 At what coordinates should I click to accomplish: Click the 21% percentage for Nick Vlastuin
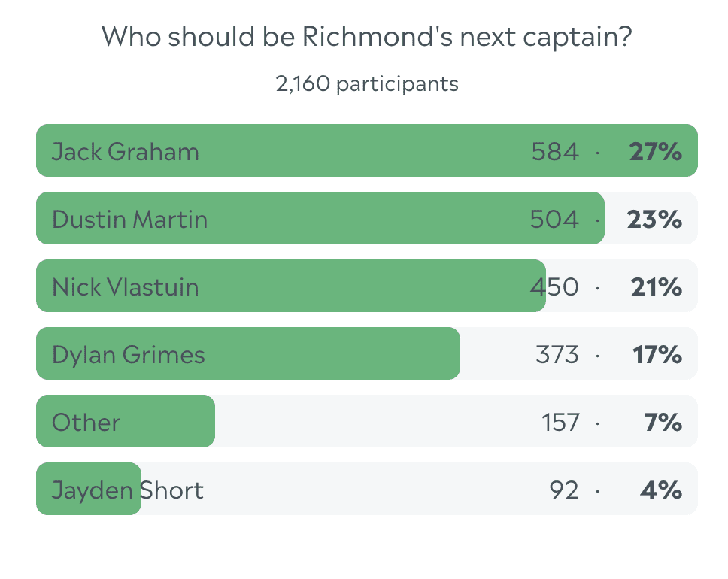657,287
